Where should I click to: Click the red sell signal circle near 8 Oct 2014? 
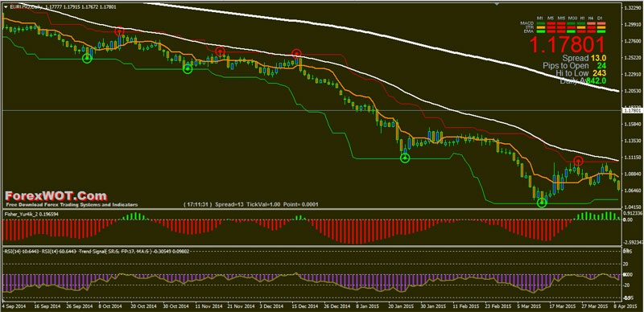point(119,31)
